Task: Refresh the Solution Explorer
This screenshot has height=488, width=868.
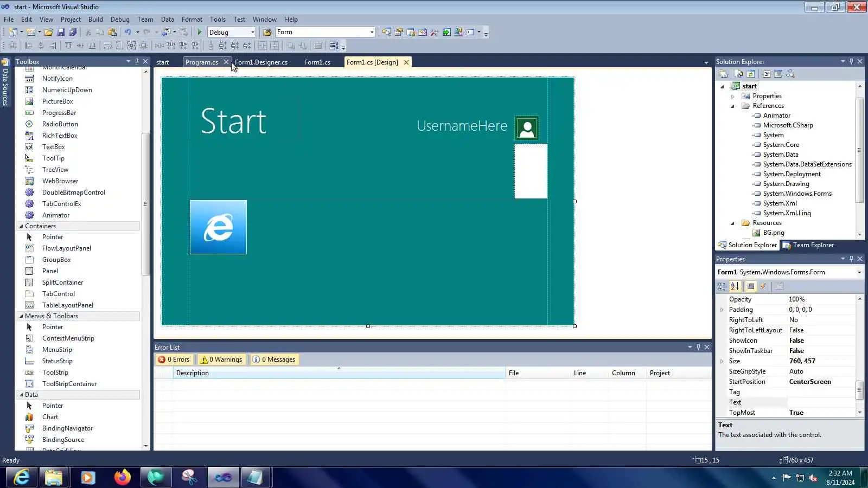Action: point(751,74)
